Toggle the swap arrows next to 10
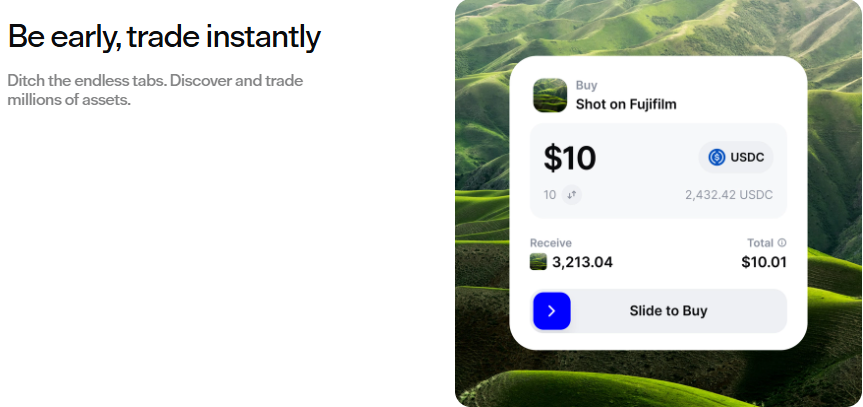863x407 pixels. click(x=571, y=195)
